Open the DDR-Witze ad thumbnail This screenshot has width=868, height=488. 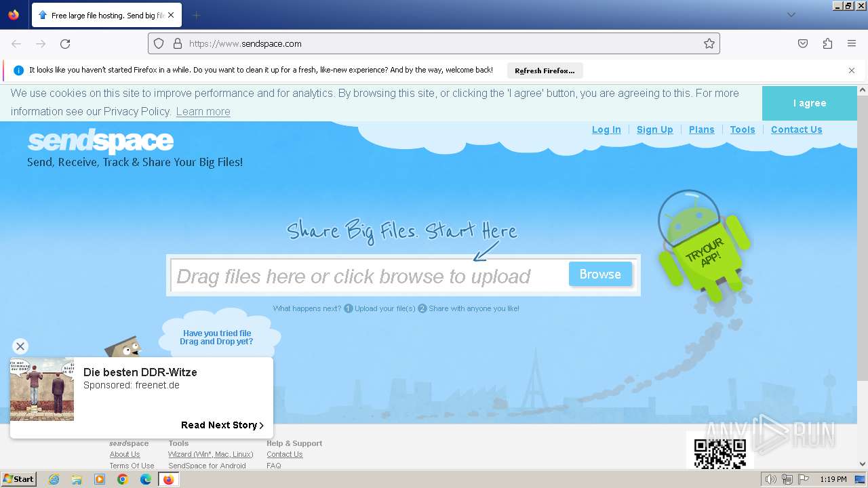42,389
